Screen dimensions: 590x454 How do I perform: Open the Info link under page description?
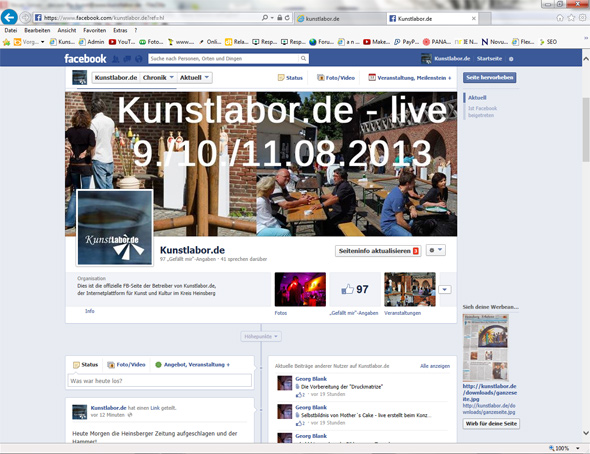(90, 311)
